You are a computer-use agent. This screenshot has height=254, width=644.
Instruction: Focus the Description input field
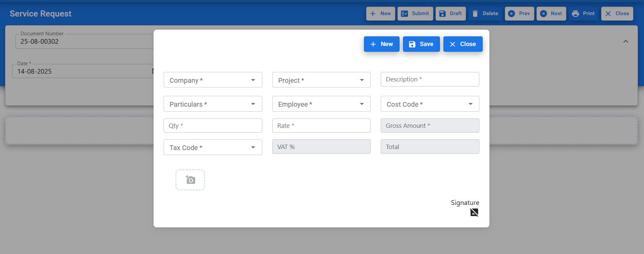[430, 79]
